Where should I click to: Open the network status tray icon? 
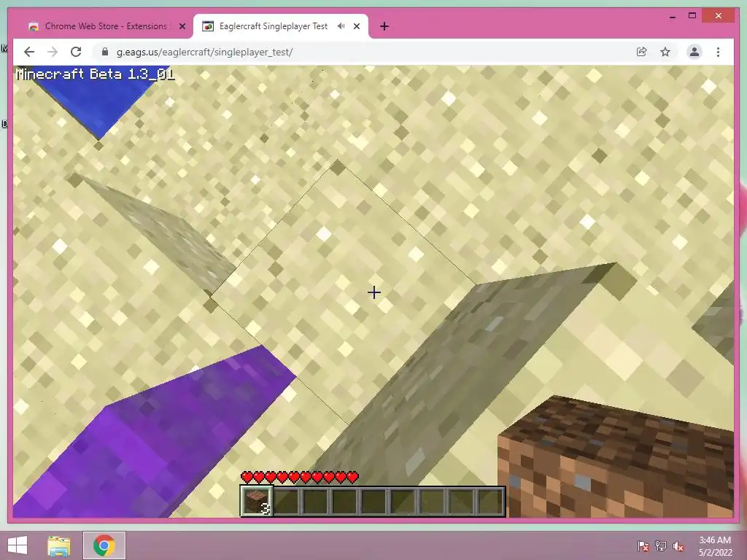click(661, 545)
